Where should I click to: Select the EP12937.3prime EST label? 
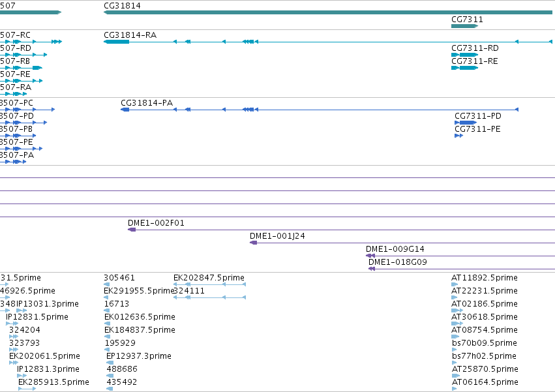139,356
